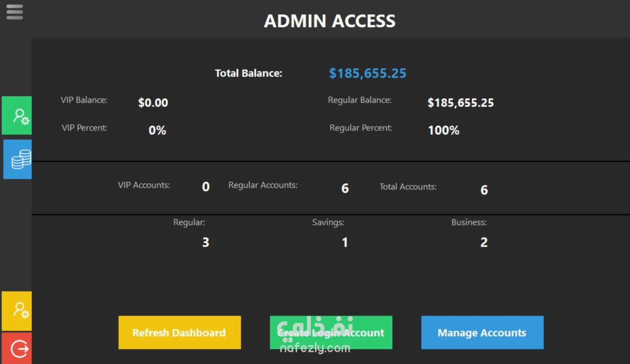Select the Regular Accounts label
This screenshot has height=364, width=630.
[263, 185]
